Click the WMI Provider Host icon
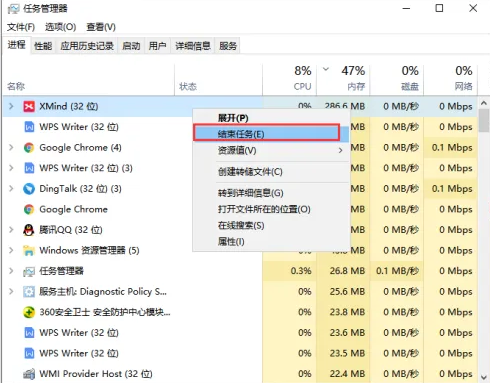Image resolution: width=490 pixels, height=383 pixels. tap(29, 374)
